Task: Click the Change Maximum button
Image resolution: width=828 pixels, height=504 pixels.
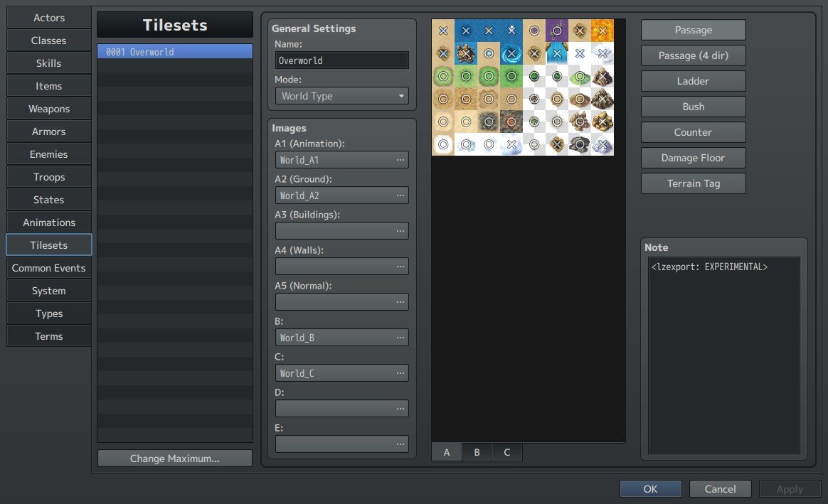Action: (175, 459)
